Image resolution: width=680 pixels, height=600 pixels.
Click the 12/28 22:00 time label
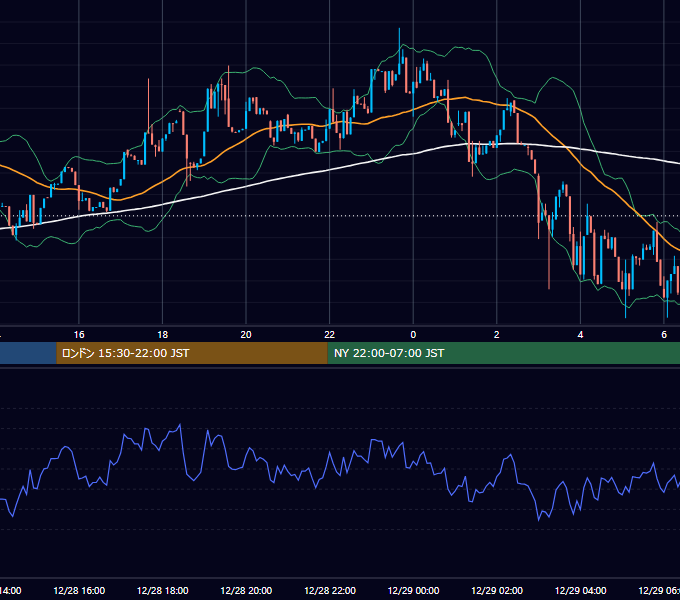330,590
